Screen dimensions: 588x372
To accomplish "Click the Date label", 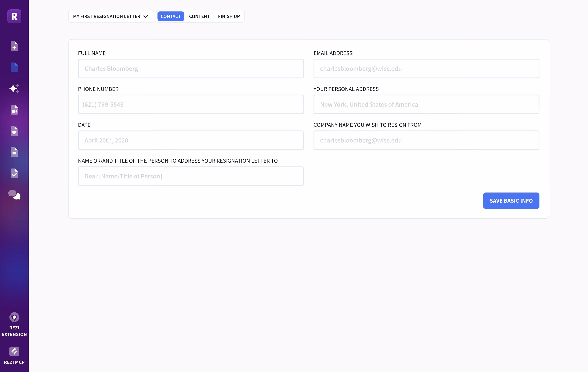I will (84, 125).
